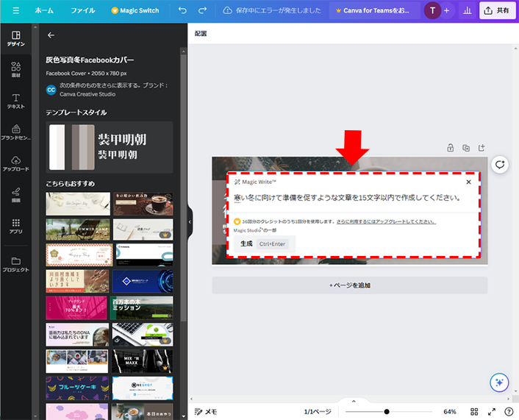Click the down arrow of the template scrollbar
Screen dimensions: 519x420
[x=183, y=416]
